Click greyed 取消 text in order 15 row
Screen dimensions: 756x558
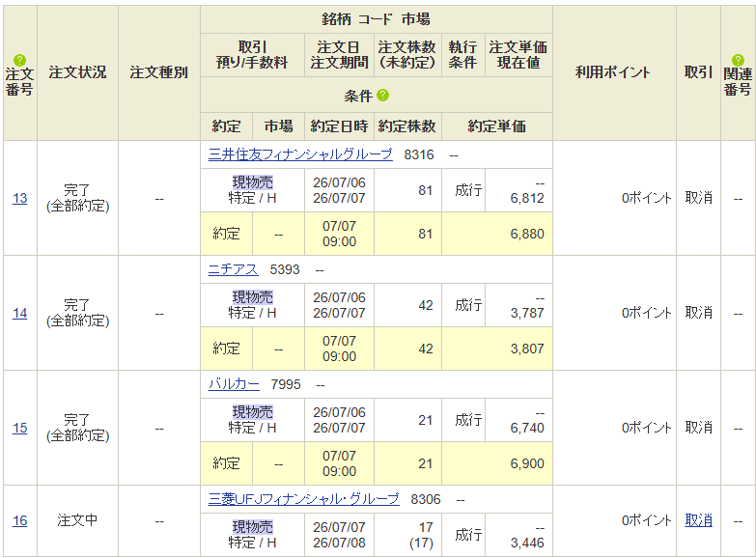coord(699,428)
